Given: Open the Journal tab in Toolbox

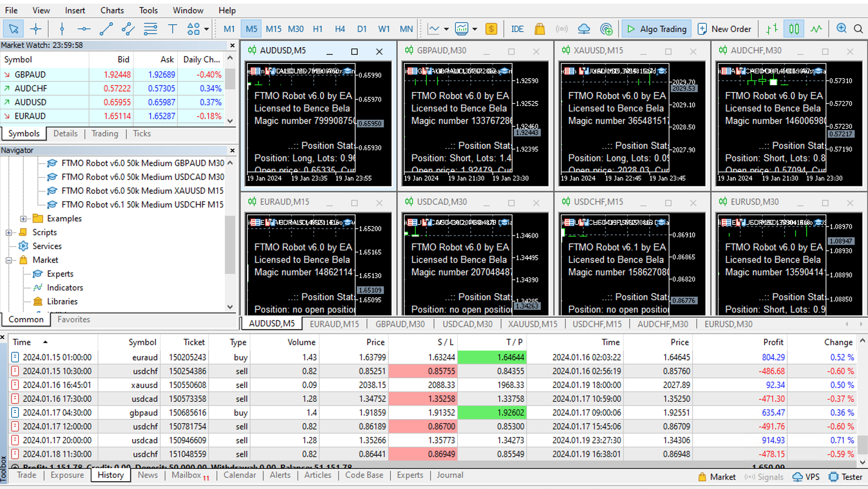Looking at the screenshot, I should pos(450,475).
